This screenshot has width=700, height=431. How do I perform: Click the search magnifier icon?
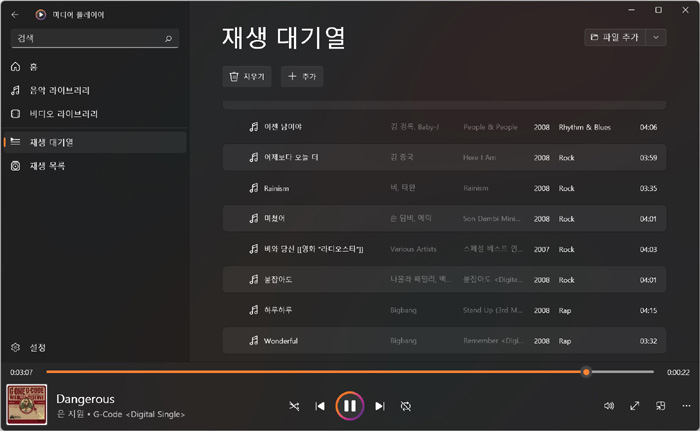[x=168, y=39]
